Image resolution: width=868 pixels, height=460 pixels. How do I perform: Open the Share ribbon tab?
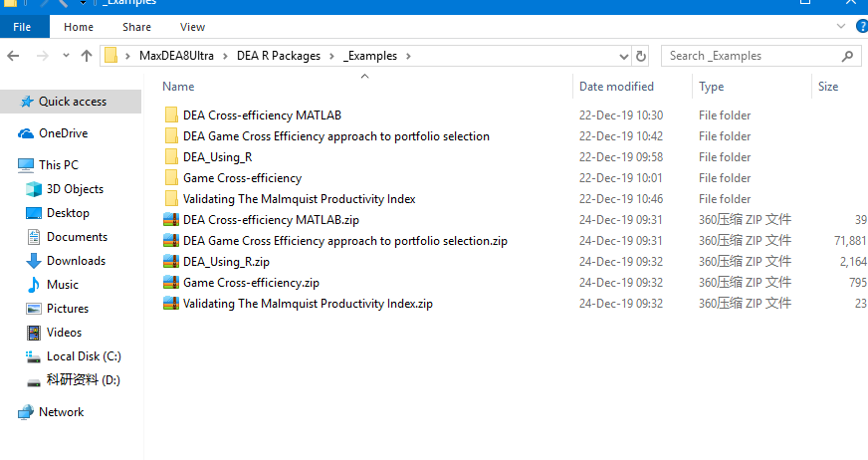pyautogui.click(x=136, y=27)
